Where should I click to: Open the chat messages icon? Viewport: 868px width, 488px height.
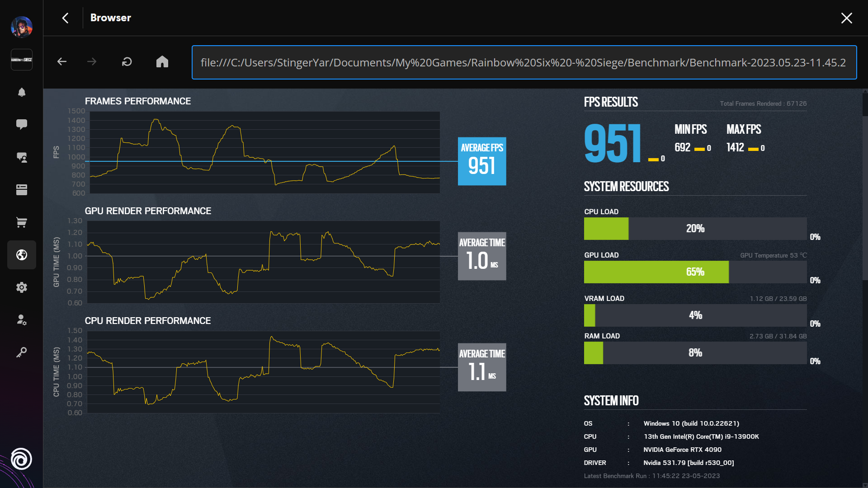[x=22, y=124]
